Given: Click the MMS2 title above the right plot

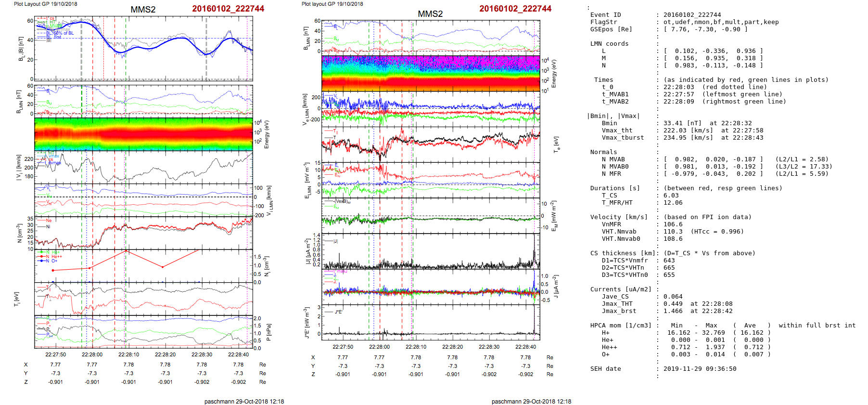Looking at the screenshot, I should (x=430, y=14).
